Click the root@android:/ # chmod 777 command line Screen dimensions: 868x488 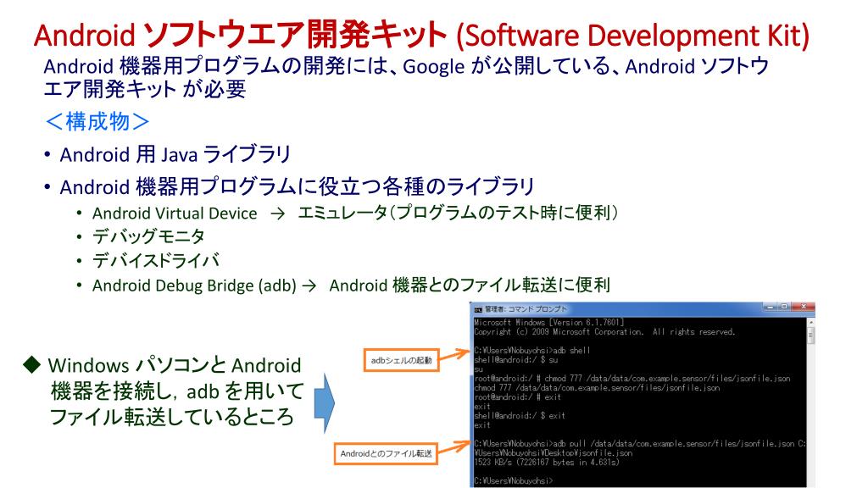point(632,379)
